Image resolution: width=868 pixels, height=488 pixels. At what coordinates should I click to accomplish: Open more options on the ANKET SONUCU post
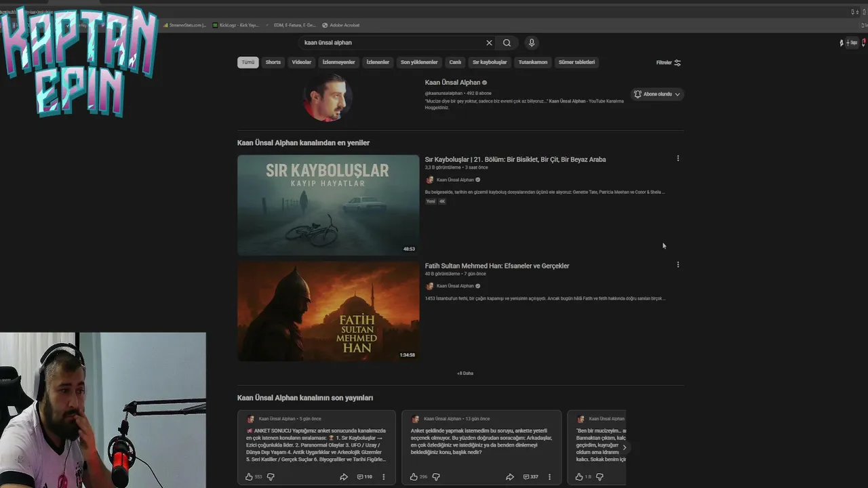tap(384, 477)
